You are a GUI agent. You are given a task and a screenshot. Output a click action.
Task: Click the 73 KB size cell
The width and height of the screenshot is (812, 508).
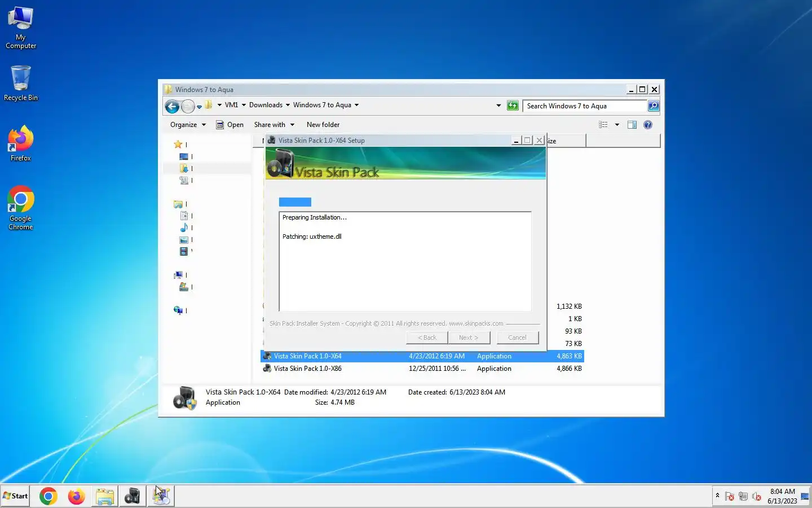point(573,344)
